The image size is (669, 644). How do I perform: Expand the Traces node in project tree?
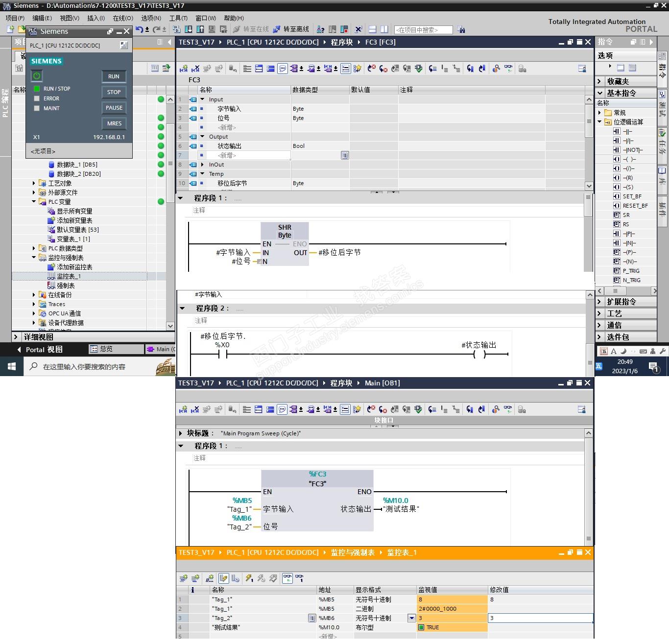(34, 304)
